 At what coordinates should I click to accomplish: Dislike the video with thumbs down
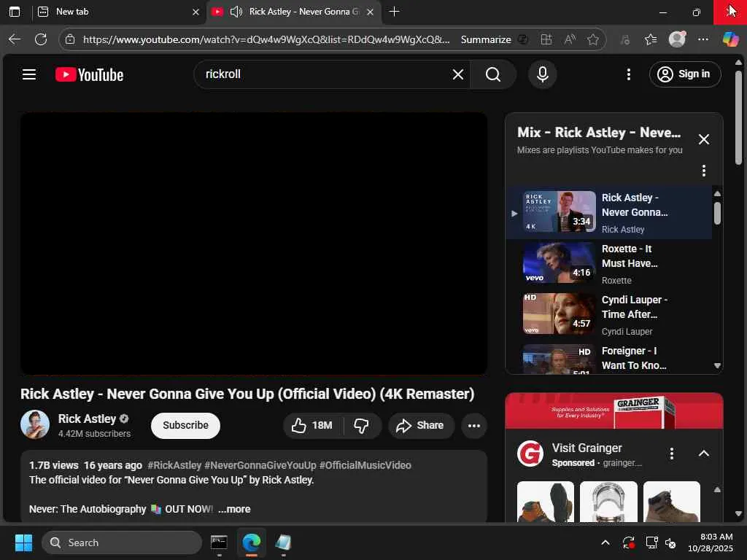361,425
